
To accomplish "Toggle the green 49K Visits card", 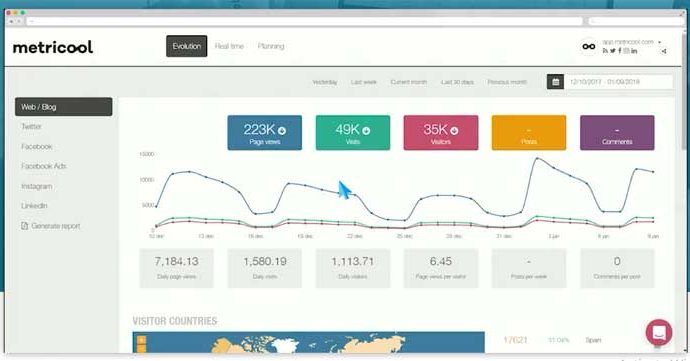I will pyautogui.click(x=352, y=133).
